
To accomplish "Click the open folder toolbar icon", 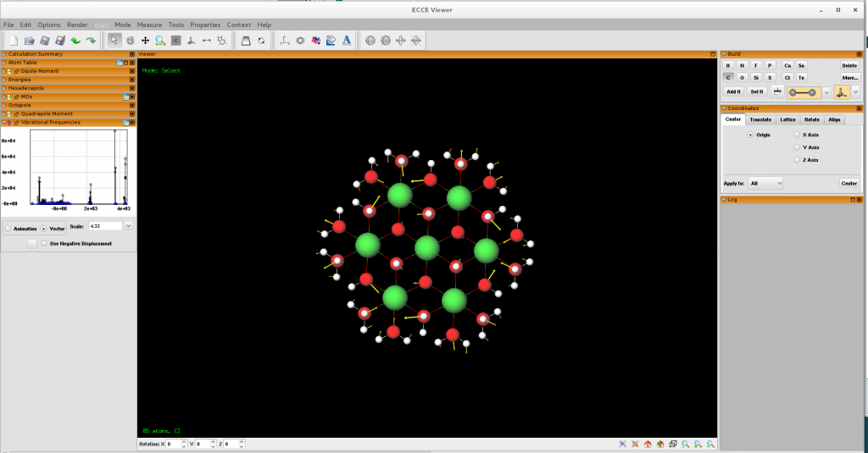I will pos(29,40).
